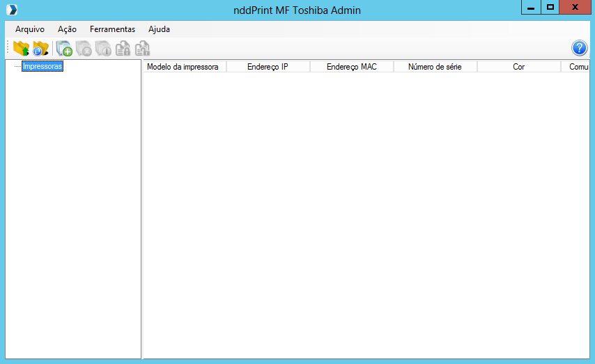Click the add printer icon with green plus
Image resolution: width=595 pixels, height=364 pixels.
[x=64, y=49]
